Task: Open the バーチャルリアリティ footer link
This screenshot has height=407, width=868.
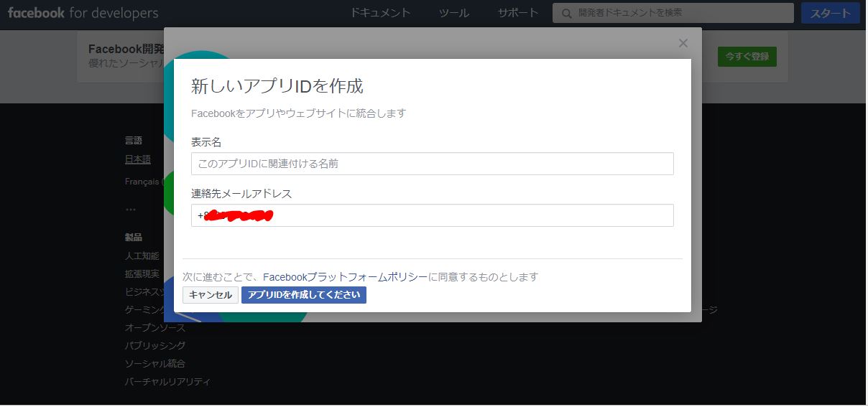Action: (168, 381)
